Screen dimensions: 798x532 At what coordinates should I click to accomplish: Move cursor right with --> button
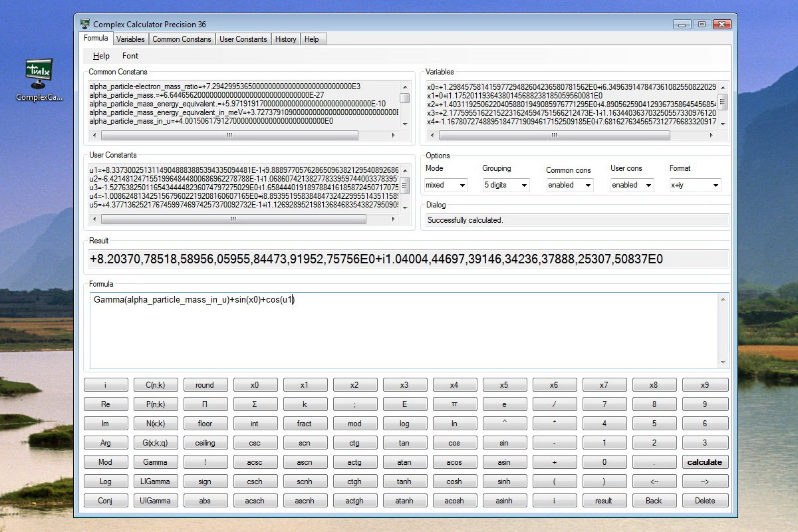pos(705,481)
